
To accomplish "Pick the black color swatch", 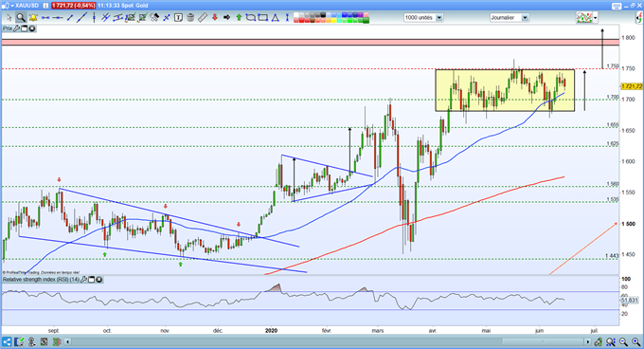I will (x=323, y=15).
